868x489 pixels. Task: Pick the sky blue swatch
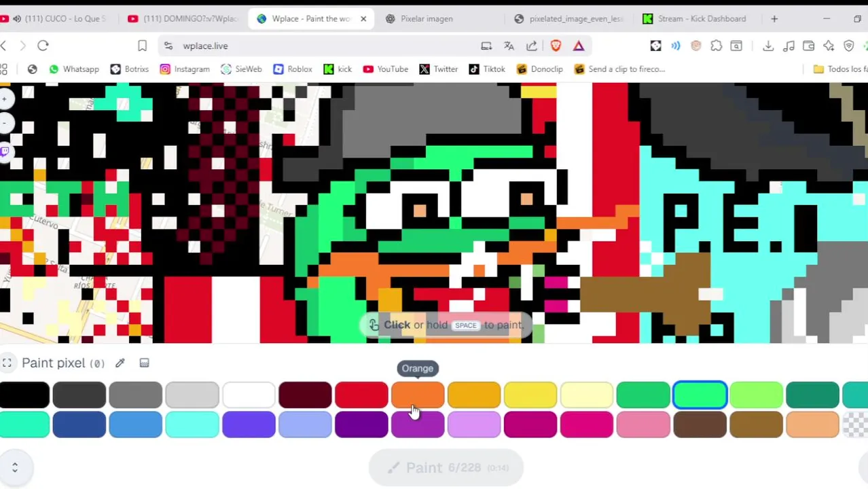point(136,424)
